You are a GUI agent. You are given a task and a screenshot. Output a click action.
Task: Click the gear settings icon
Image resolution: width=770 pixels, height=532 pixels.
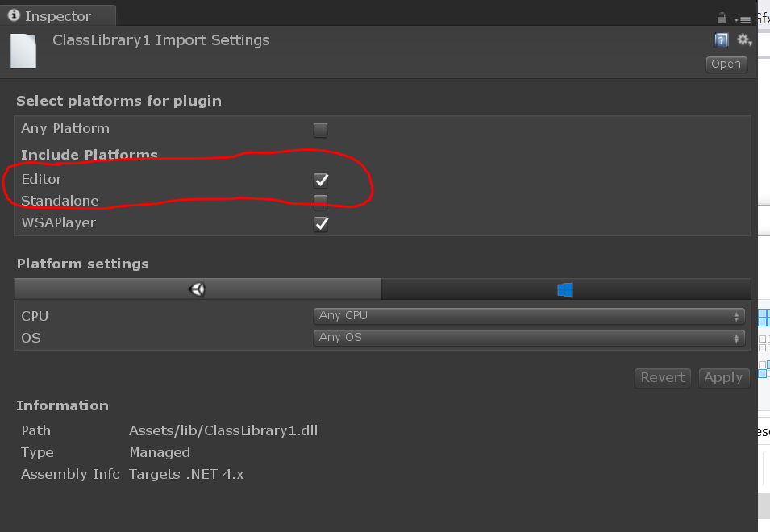pos(743,40)
